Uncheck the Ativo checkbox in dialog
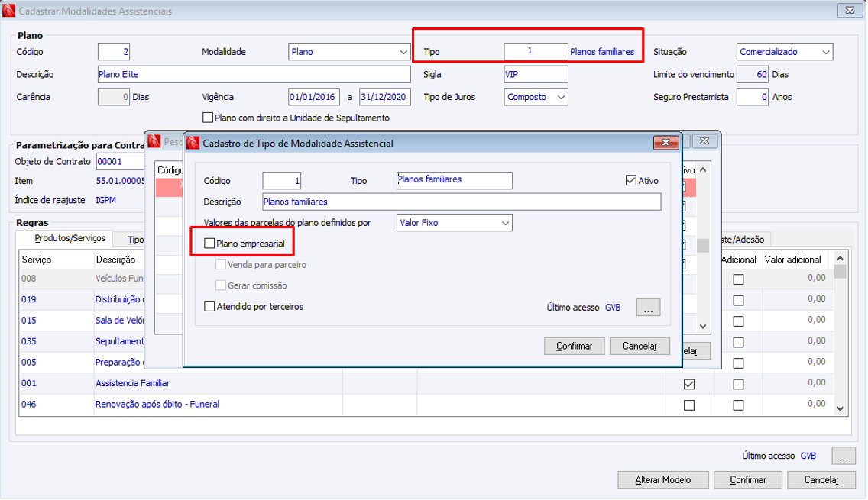Image resolution: width=868 pixels, height=500 pixels. pos(630,180)
